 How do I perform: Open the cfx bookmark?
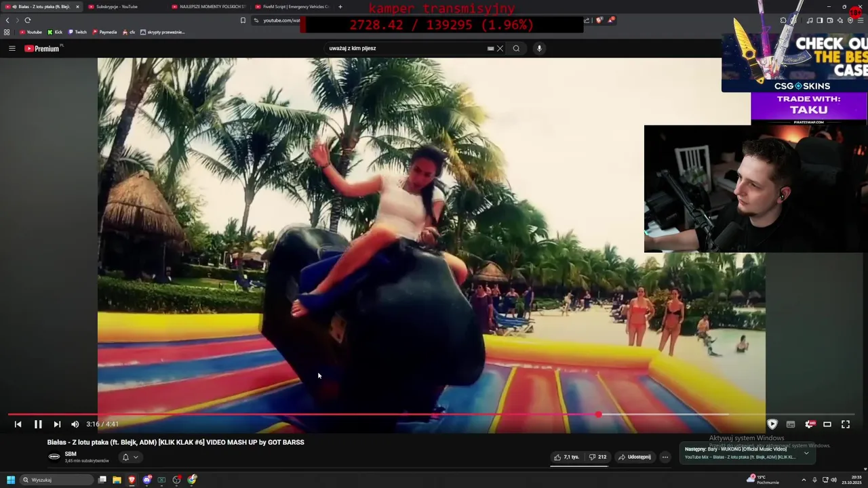[129, 32]
